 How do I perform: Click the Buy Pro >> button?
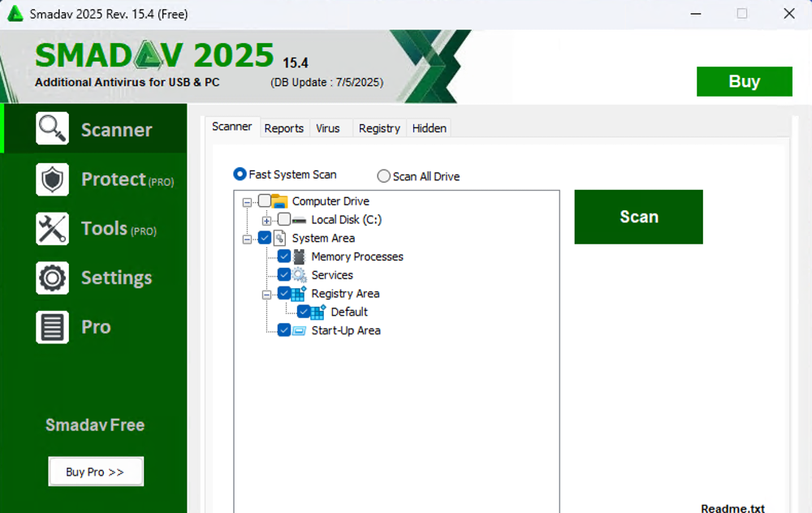[x=96, y=472]
